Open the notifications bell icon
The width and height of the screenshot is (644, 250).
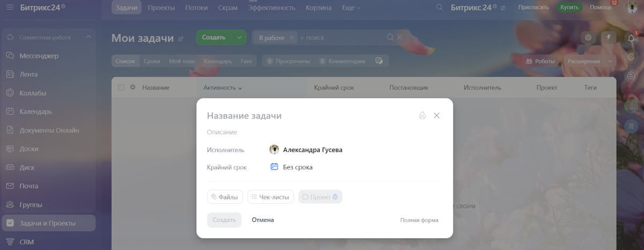coord(632,38)
